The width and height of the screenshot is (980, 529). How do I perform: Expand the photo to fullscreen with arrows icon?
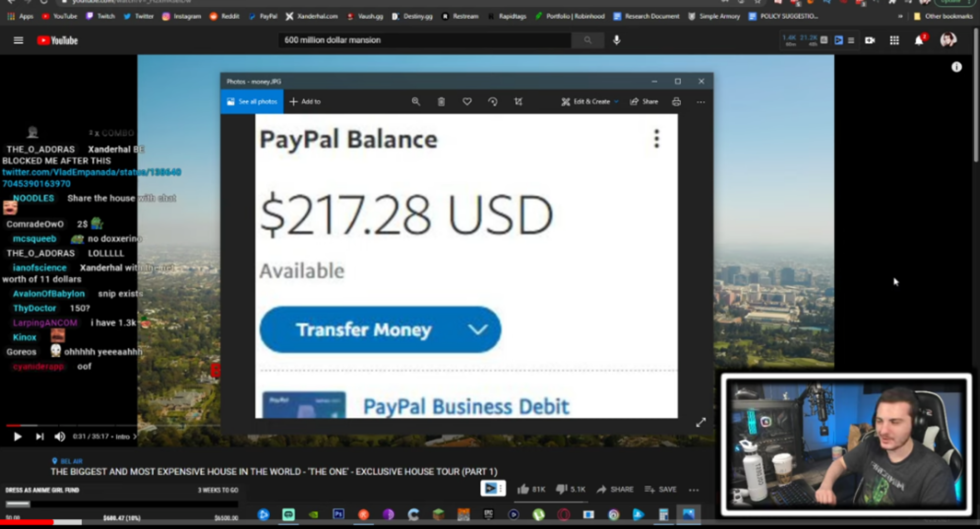[x=701, y=422]
